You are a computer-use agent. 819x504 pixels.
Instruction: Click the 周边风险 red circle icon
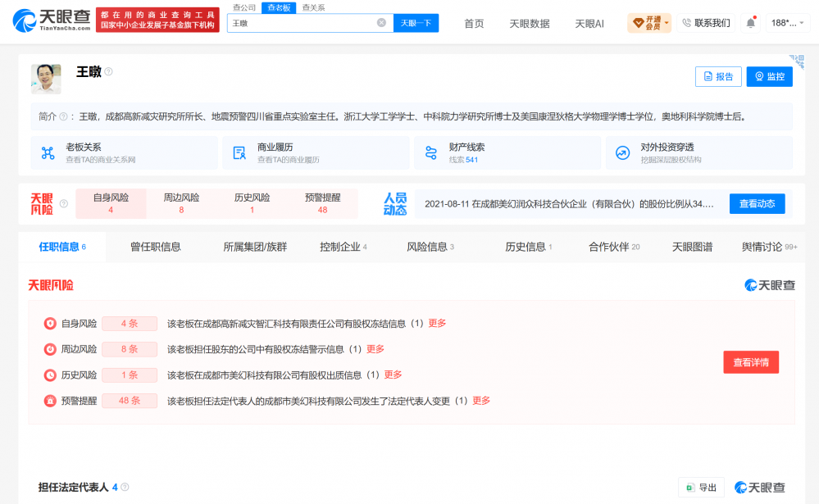(x=50, y=349)
